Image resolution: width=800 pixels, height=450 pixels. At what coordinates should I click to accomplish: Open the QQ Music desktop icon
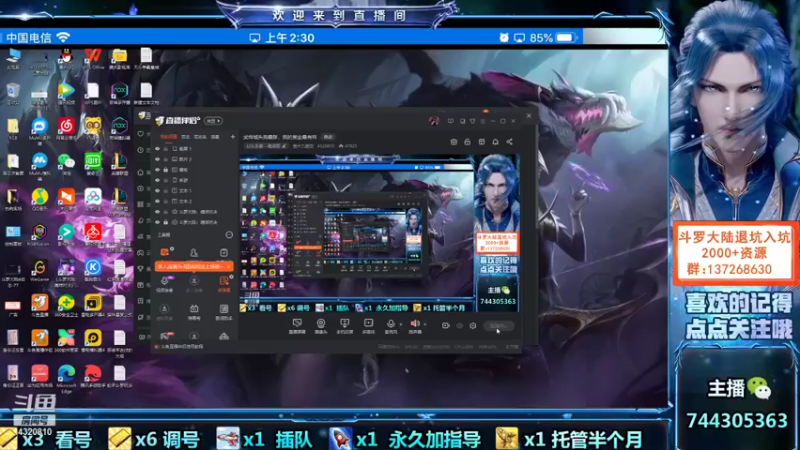(39, 199)
